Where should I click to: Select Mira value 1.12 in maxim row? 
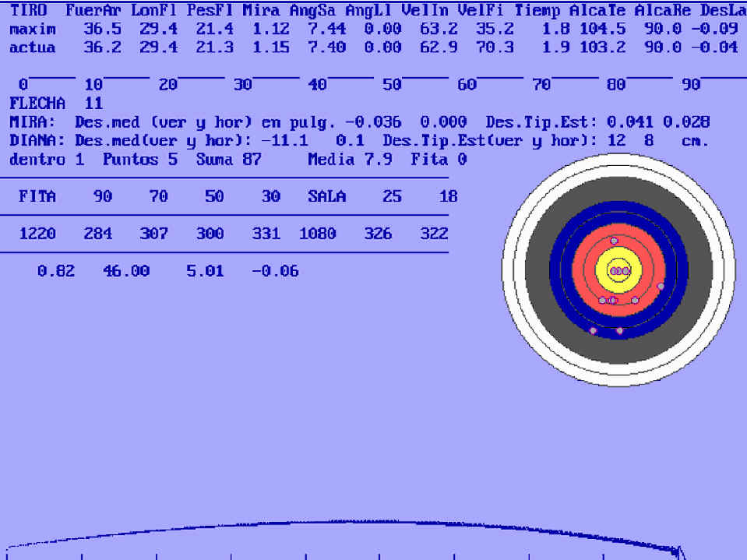coord(270,29)
